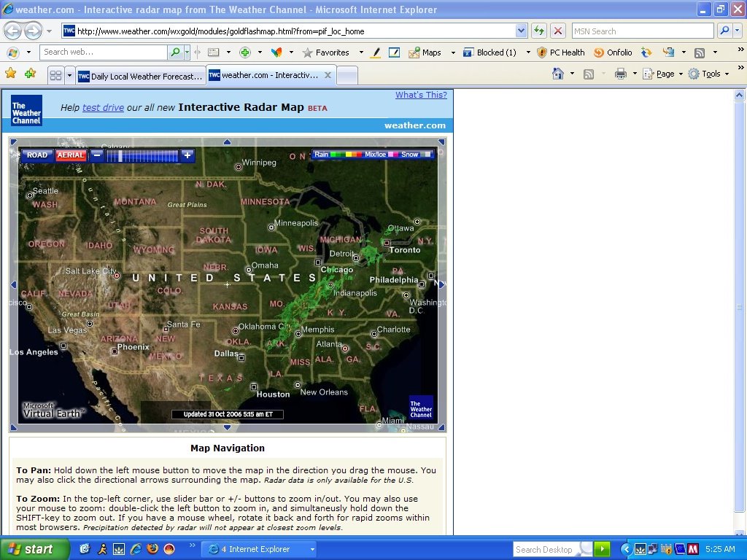747x560 pixels.
Task: Click the browser Back arrow button
Action: pyautogui.click(x=13, y=31)
